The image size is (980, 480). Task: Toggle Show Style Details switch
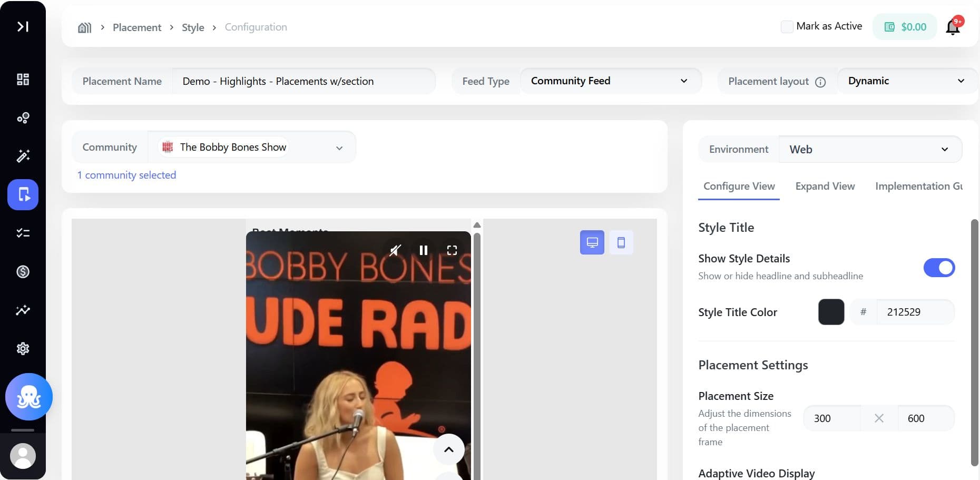939,268
